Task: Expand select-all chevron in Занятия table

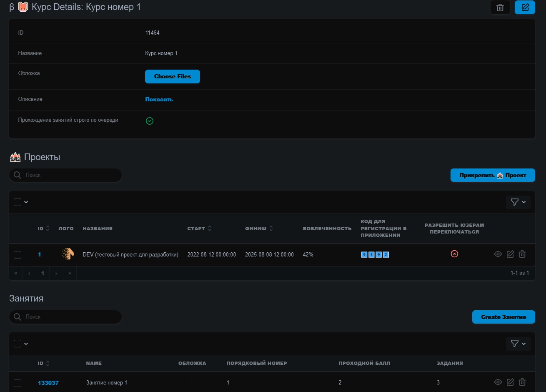Action: click(x=26, y=344)
